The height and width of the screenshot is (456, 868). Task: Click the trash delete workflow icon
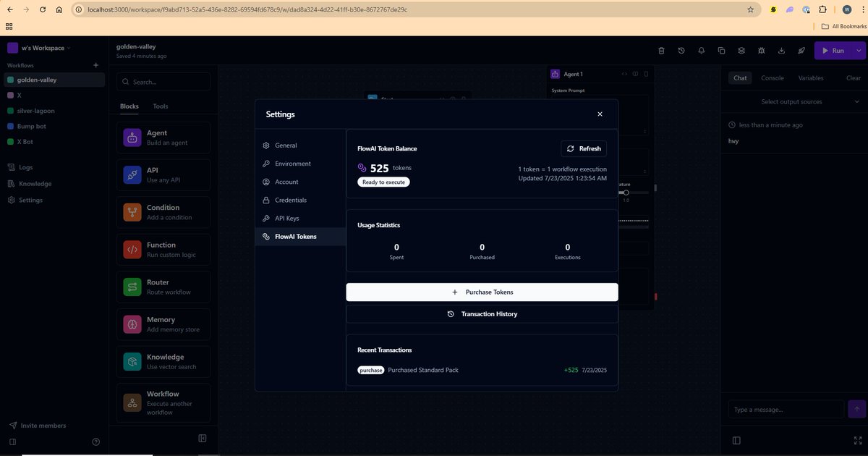(x=661, y=51)
